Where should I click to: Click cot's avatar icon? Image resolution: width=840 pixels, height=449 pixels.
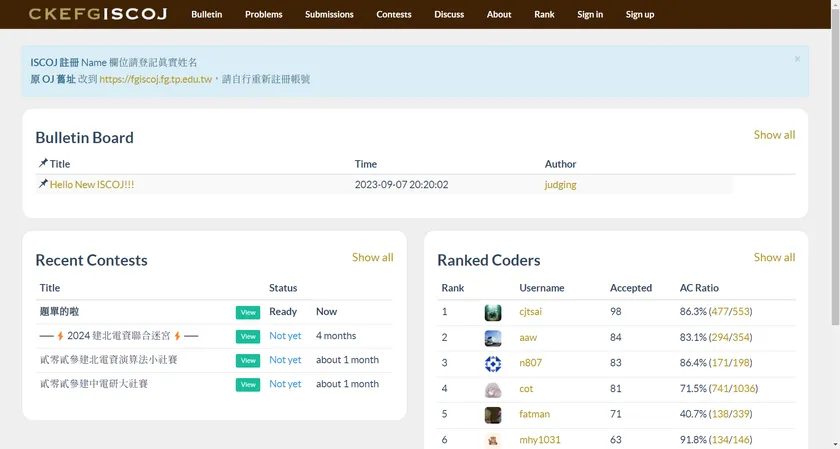pyautogui.click(x=493, y=390)
